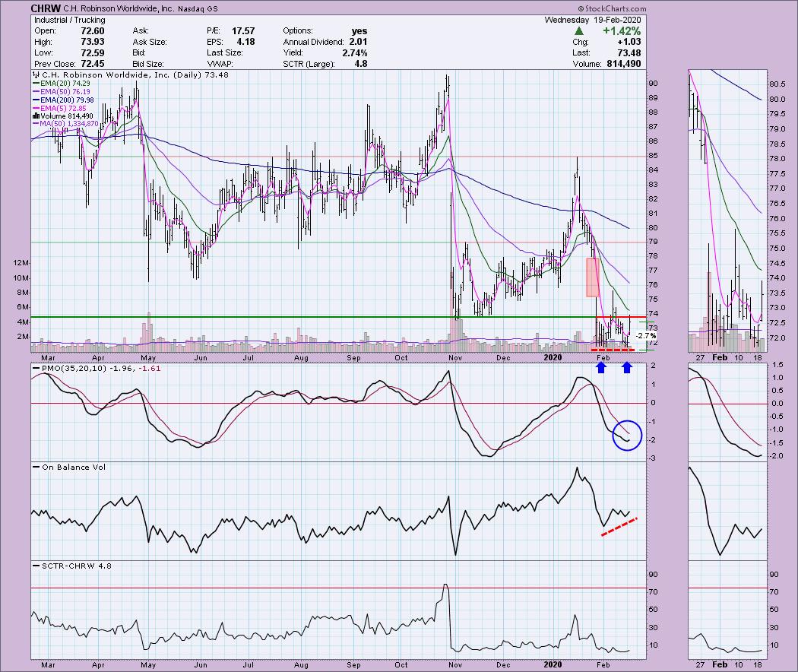Click the 4M volume axis label
This screenshot has width=798, height=672.
point(23,322)
